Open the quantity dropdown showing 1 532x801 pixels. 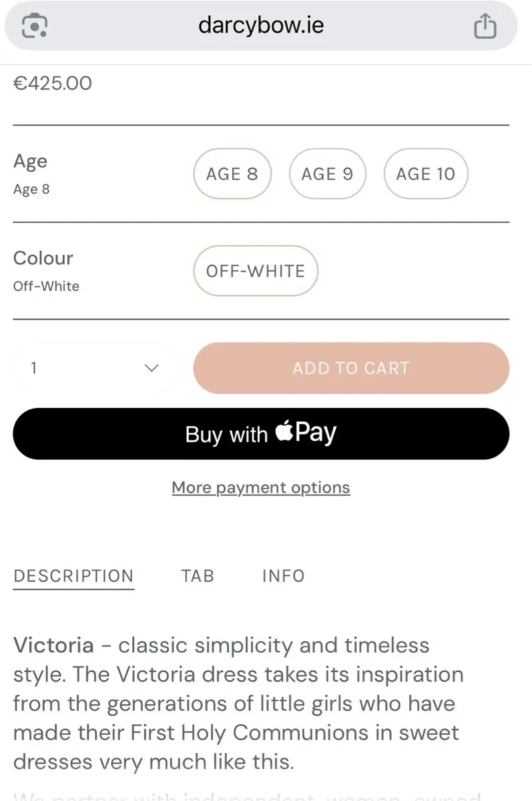click(95, 368)
